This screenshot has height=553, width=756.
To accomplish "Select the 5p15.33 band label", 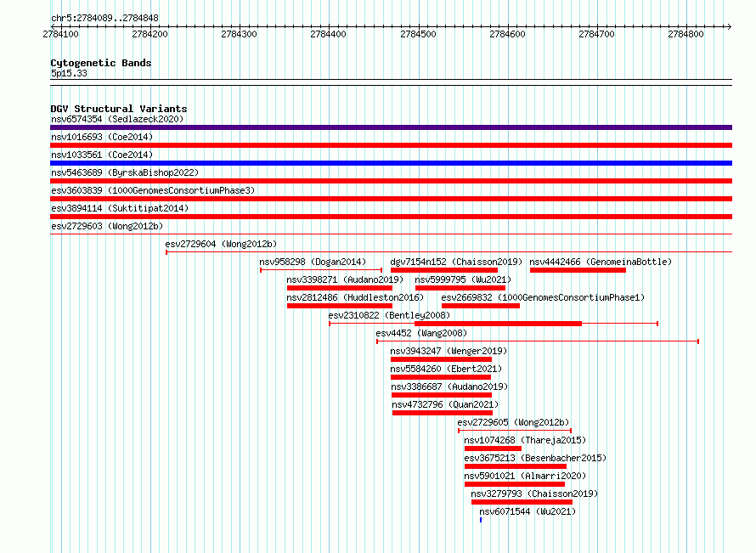I will [x=69, y=73].
